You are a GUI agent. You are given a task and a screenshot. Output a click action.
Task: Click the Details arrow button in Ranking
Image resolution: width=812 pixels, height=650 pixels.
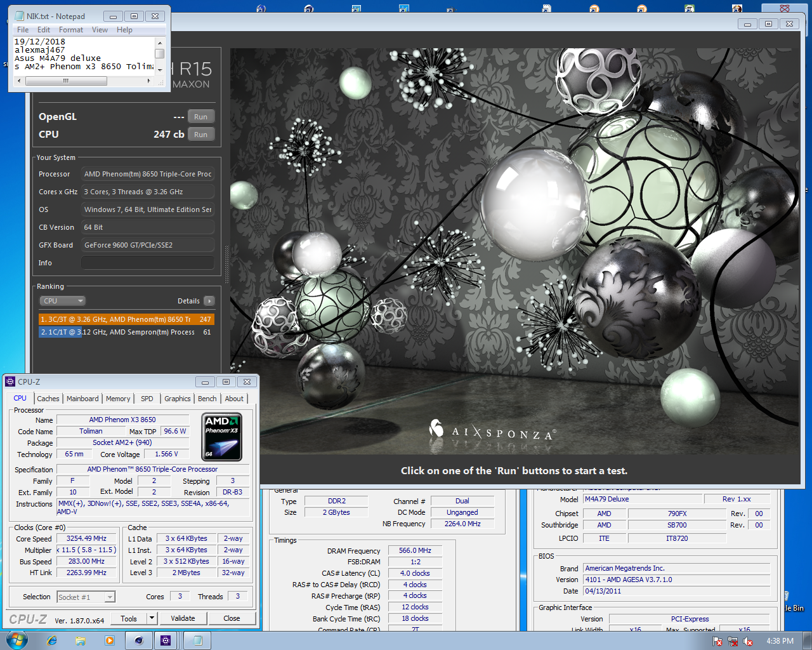[x=209, y=301]
